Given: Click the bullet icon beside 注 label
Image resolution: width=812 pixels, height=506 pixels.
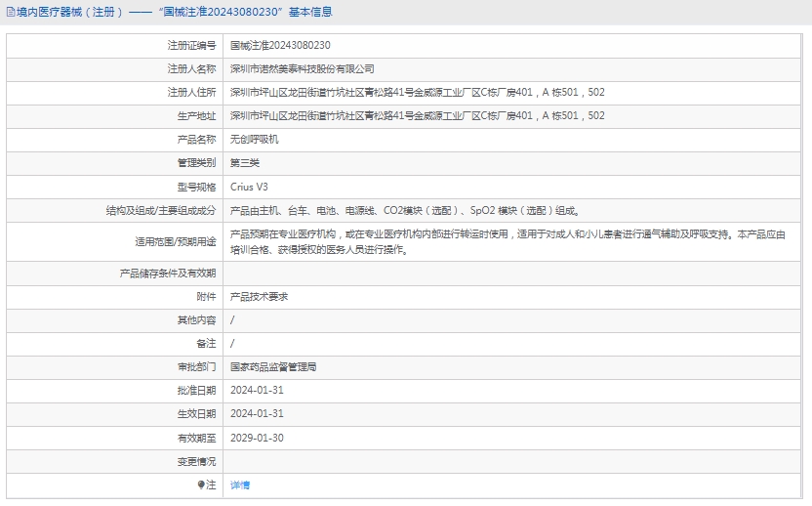Looking at the screenshot, I should [201, 485].
